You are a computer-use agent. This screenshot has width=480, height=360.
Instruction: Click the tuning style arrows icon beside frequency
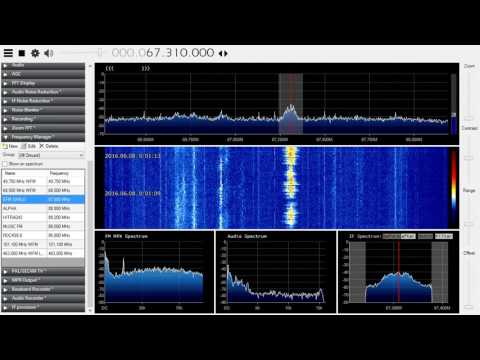click(x=223, y=53)
